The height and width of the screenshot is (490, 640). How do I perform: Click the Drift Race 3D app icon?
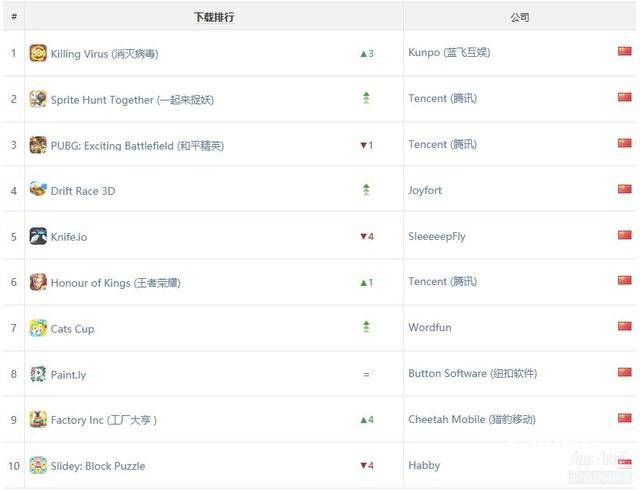pos(38,190)
